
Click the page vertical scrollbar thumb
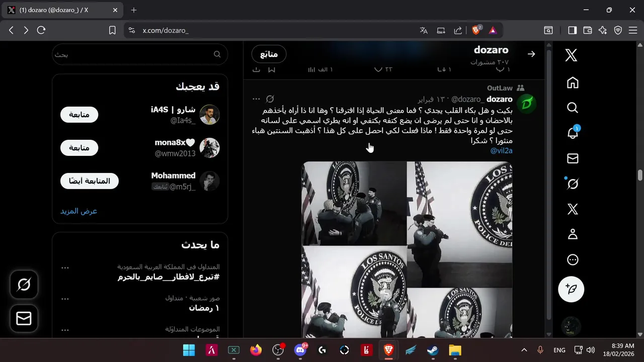(640, 175)
